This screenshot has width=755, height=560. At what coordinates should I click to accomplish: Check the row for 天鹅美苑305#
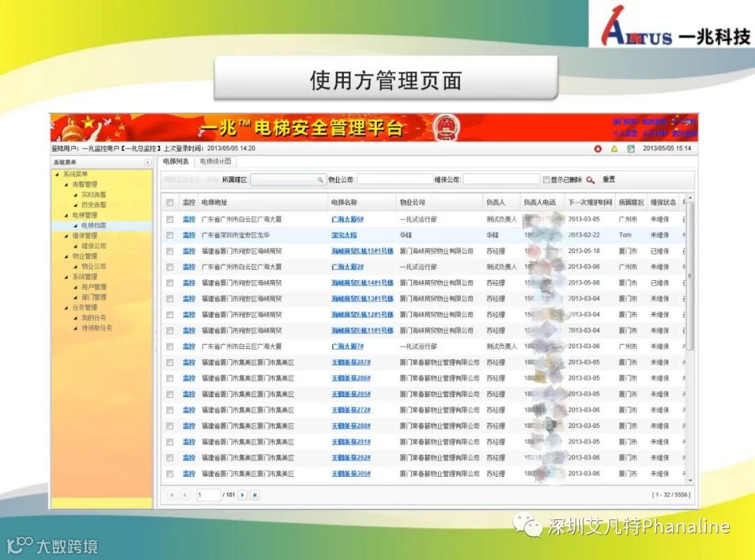[x=169, y=474]
